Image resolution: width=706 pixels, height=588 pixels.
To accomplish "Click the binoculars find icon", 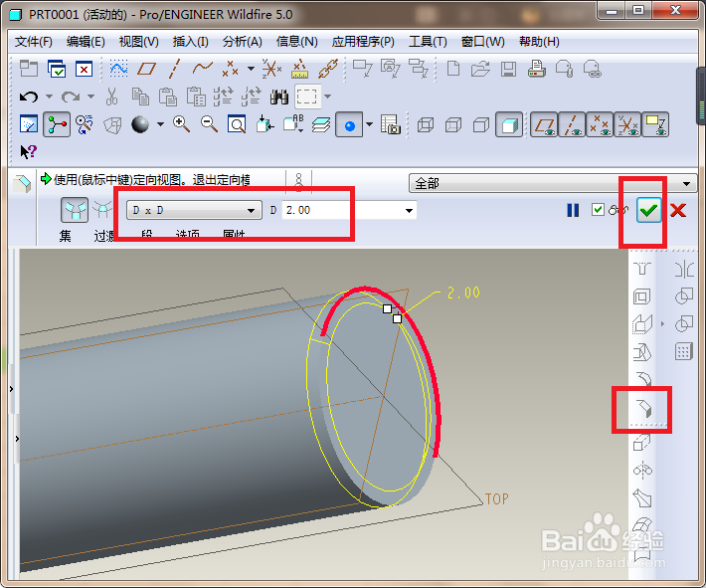I will point(279,97).
